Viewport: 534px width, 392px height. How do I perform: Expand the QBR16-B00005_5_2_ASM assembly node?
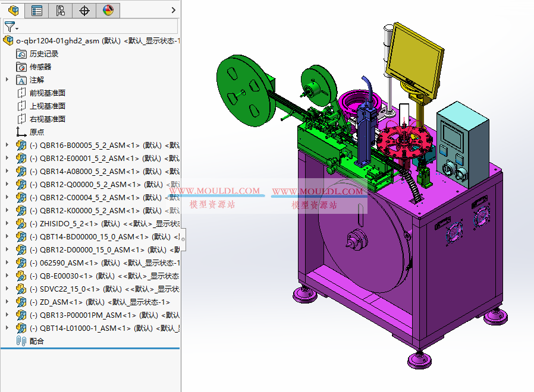(x=6, y=145)
